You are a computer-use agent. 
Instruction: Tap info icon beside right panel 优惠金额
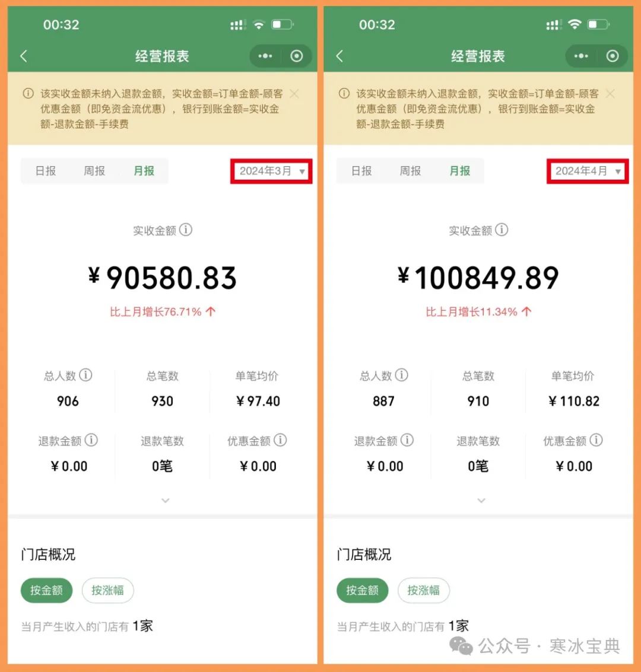[x=596, y=439]
